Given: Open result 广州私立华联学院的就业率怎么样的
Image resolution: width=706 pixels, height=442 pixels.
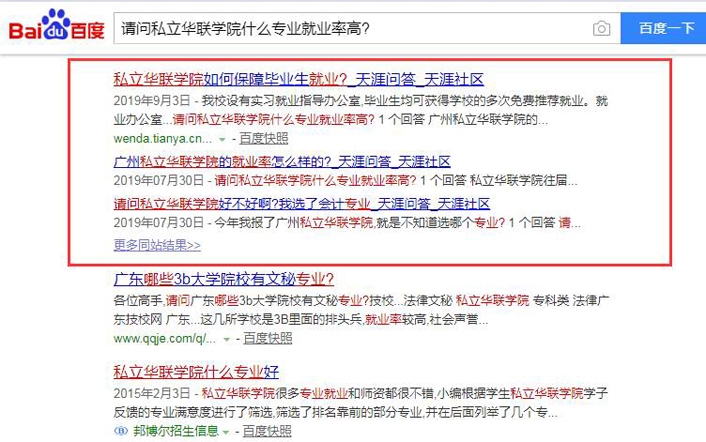Looking at the screenshot, I should coord(282,162).
